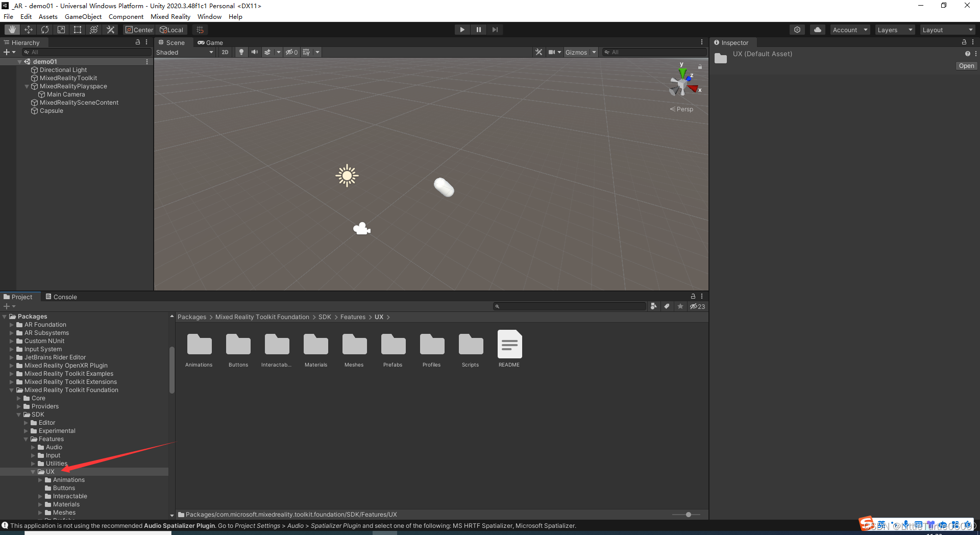Open the GameObject menu
The width and height of the screenshot is (980, 535).
click(83, 16)
